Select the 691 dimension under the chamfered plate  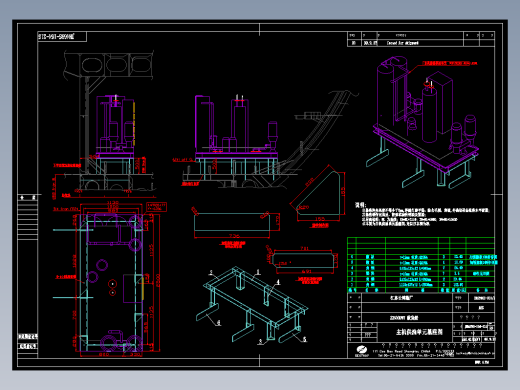306,271
